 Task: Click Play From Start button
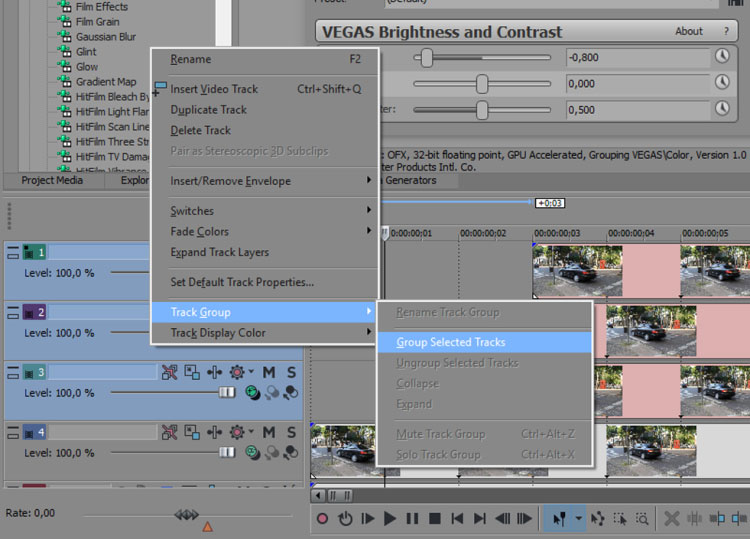tap(367, 518)
